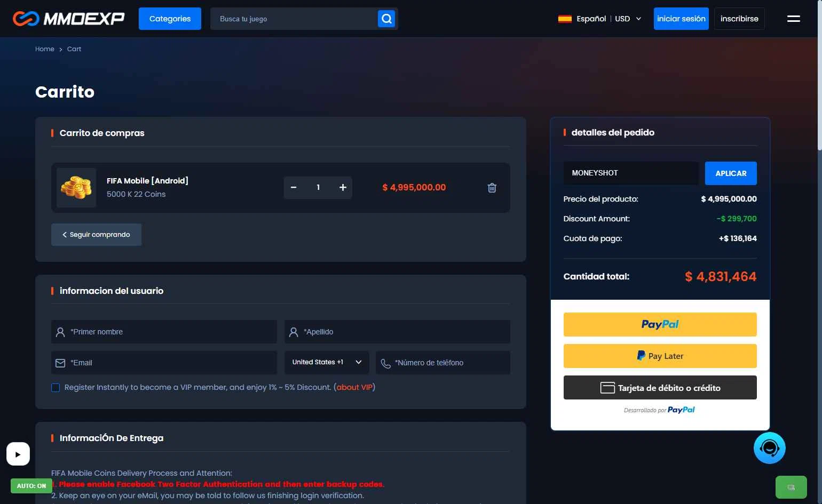Click the MONEYSHOT coupon code field

(x=631, y=173)
